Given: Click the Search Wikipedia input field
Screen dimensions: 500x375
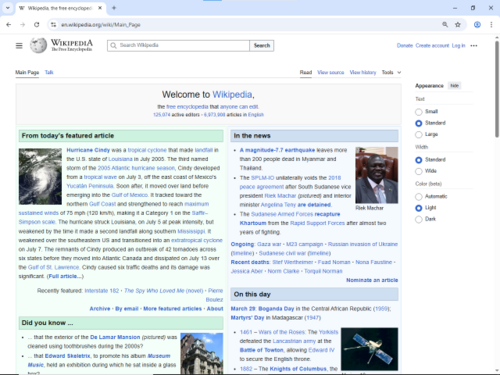Looking at the screenshot, I should 178,46.
